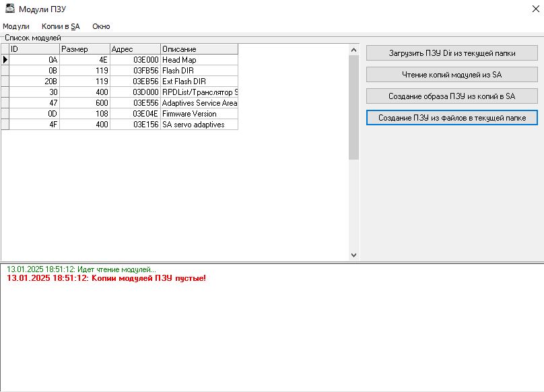Click the ID cell 0B

pyautogui.click(x=34, y=71)
